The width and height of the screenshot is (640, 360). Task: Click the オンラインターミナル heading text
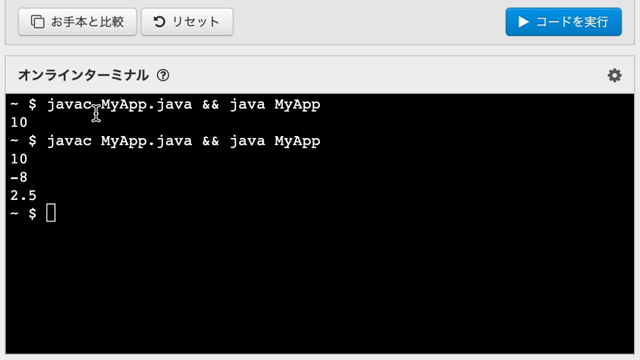(x=83, y=76)
